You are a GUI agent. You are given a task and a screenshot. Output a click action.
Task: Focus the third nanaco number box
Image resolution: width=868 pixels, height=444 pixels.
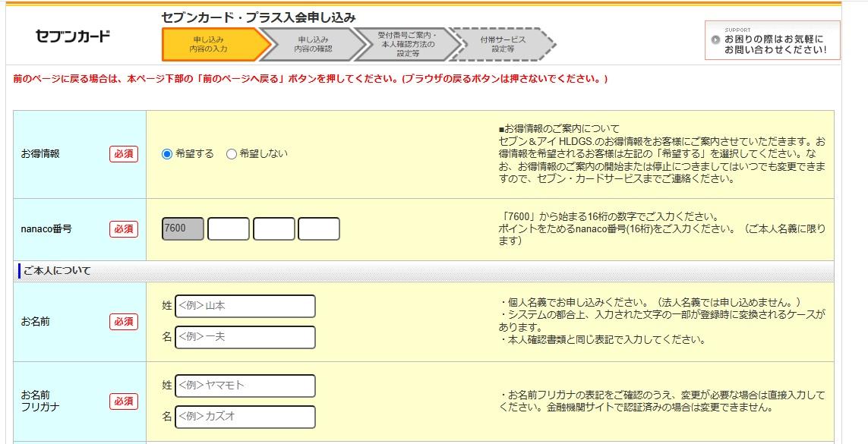tap(273, 228)
